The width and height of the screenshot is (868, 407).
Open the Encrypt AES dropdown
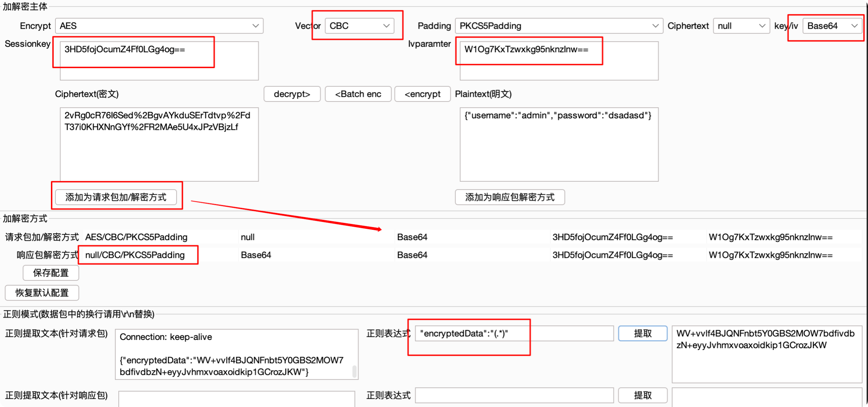click(159, 26)
